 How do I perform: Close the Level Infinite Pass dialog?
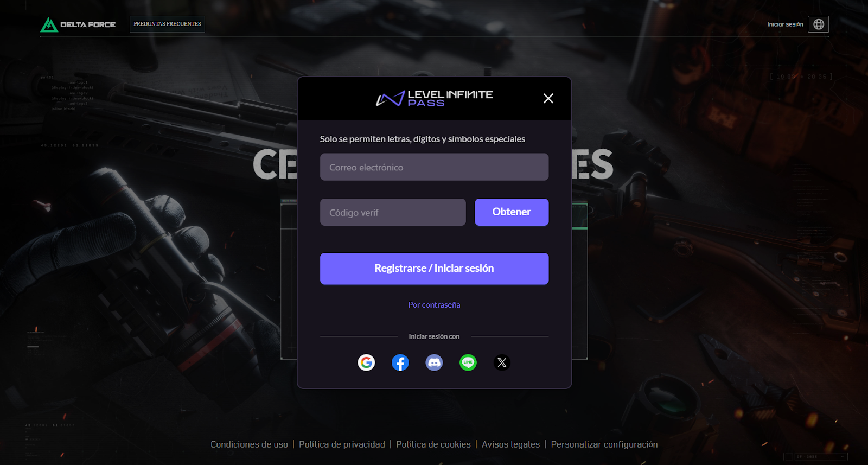pyautogui.click(x=548, y=98)
